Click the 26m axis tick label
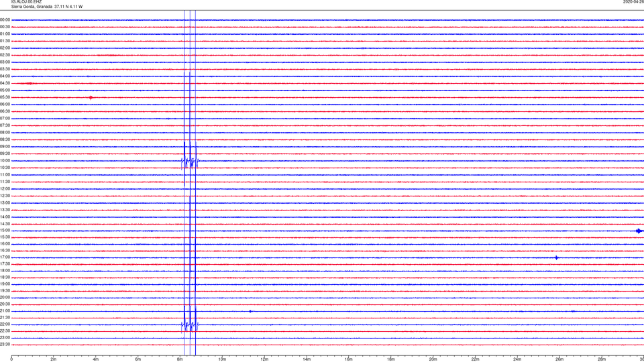 pyautogui.click(x=559, y=359)
